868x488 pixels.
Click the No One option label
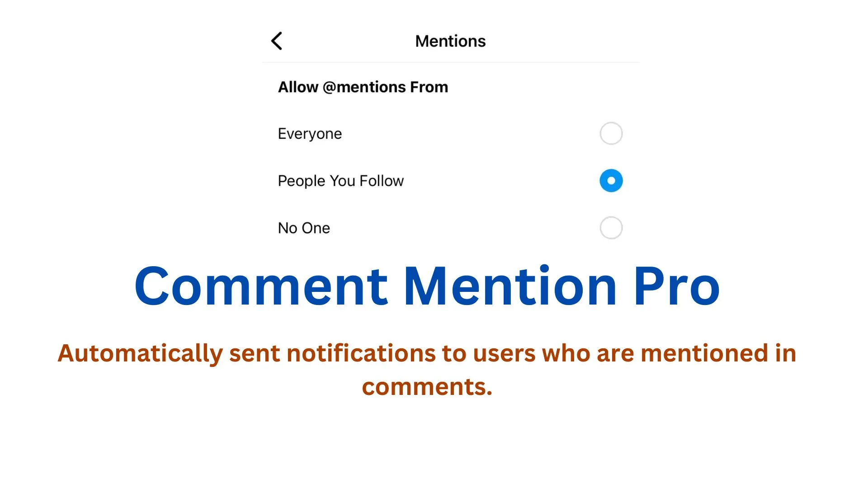pyautogui.click(x=304, y=228)
